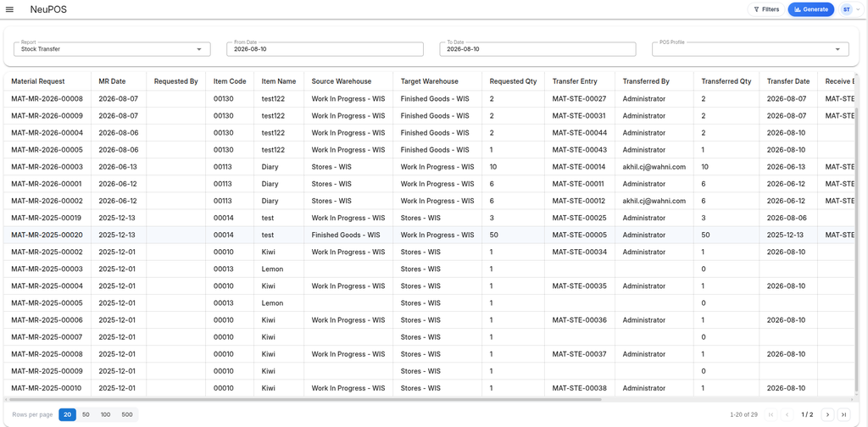Open the hamburger navigation menu
The width and height of the screenshot is (868, 427).
tap(9, 9)
